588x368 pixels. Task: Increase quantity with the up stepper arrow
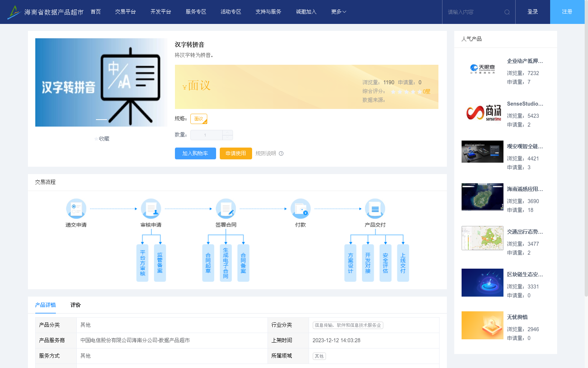[x=227, y=132]
